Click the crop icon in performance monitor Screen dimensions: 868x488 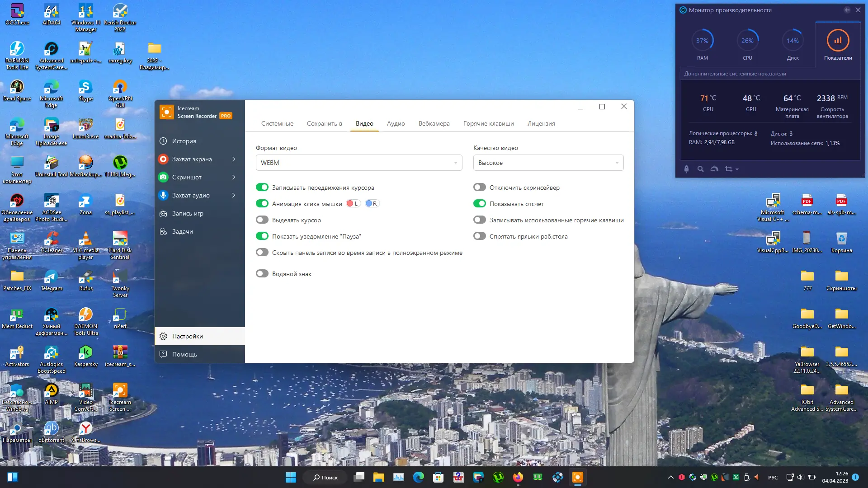pos(729,169)
